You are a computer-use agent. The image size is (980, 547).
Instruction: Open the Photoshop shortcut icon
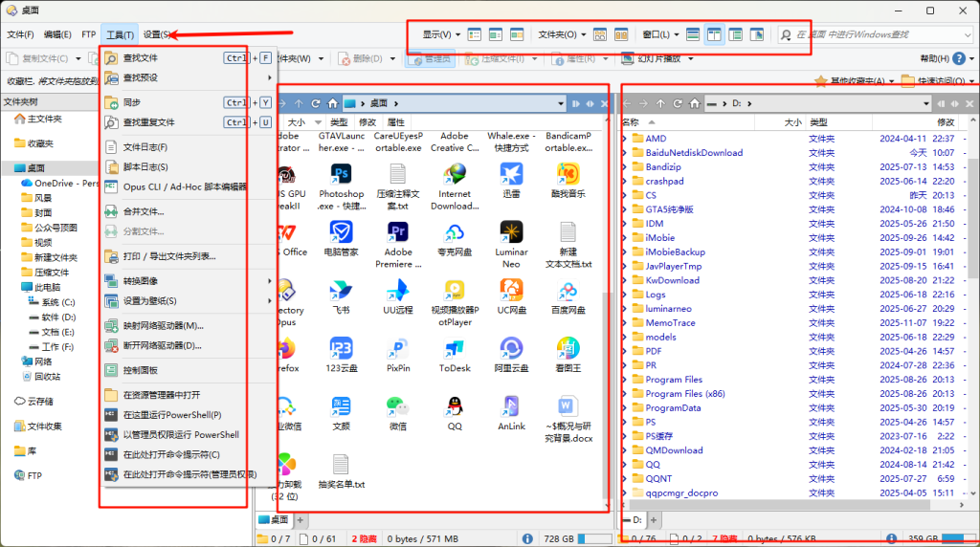[x=342, y=174]
